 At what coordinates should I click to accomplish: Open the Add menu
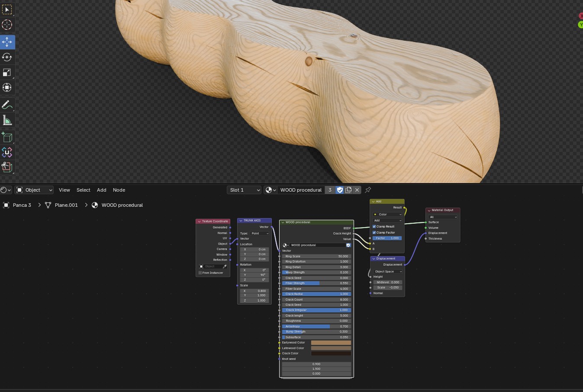(102, 190)
